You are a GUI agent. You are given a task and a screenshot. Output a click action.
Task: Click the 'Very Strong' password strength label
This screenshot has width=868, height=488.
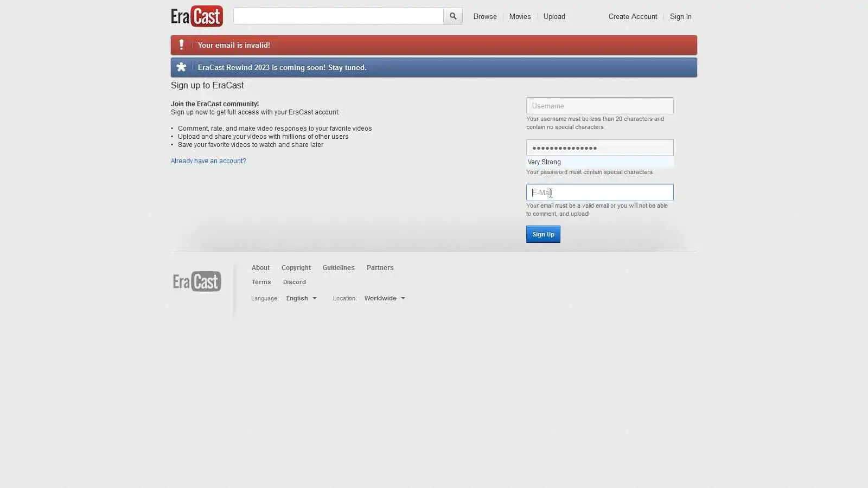pyautogui.click(x=544, y=162)
